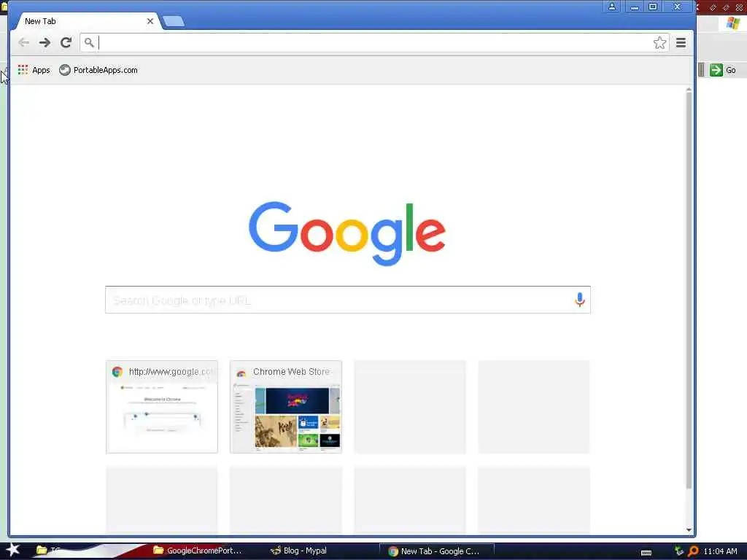Open the TC folder taskbar button

[47, 551]
